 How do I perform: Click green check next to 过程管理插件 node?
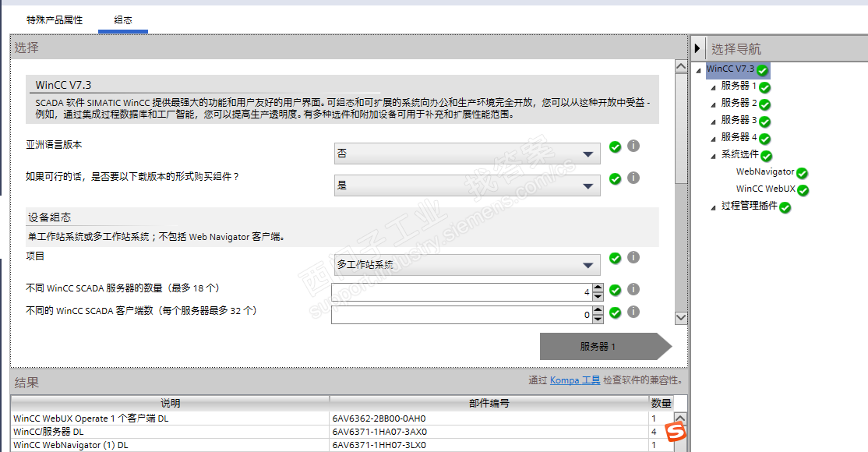(x=785, y=208)
